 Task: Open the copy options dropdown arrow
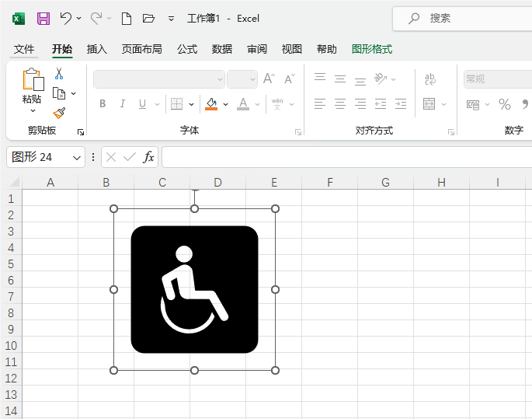coord(73,93)
